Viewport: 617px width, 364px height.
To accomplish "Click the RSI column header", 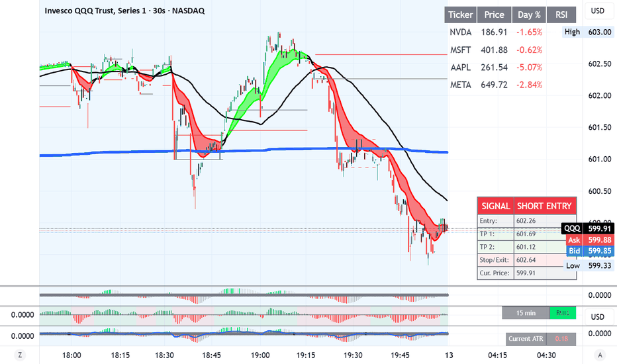I will point(561,15).
